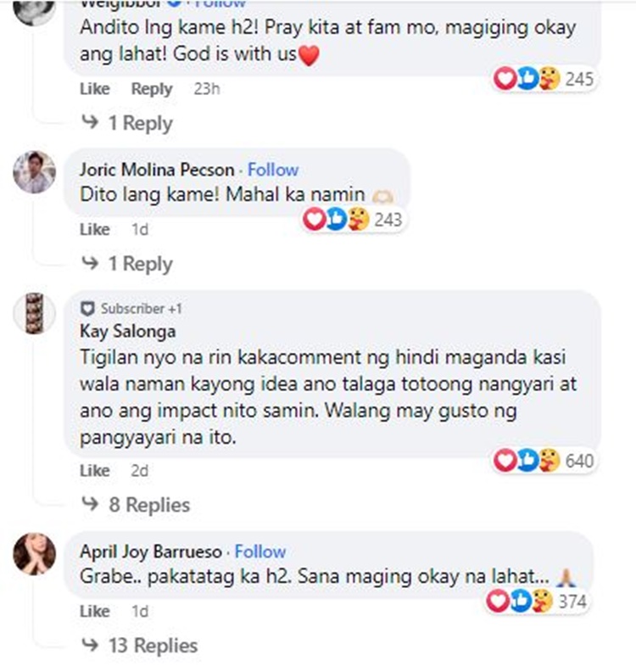Image resolution: width=636 pixels, height=672 pixels.
Task: Open April Joy Barrueso's profile picture
Action: point(34,554)
